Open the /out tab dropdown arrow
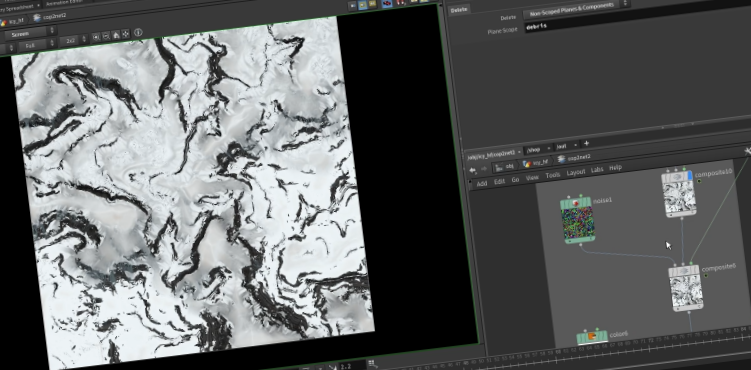 [575, 145]
